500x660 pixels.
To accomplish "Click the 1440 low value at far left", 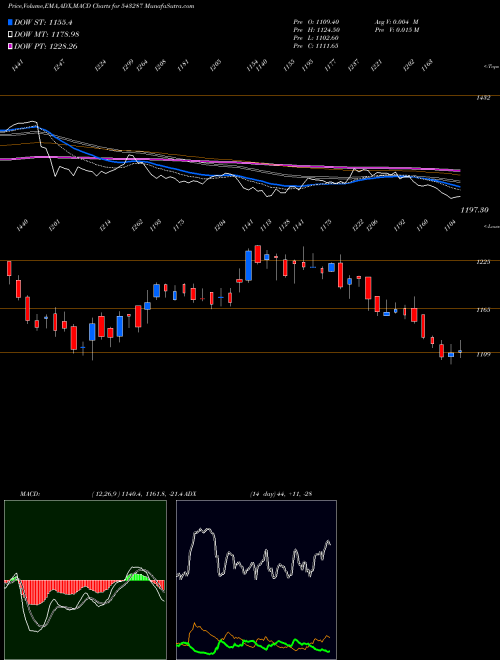I will (22, 226).
